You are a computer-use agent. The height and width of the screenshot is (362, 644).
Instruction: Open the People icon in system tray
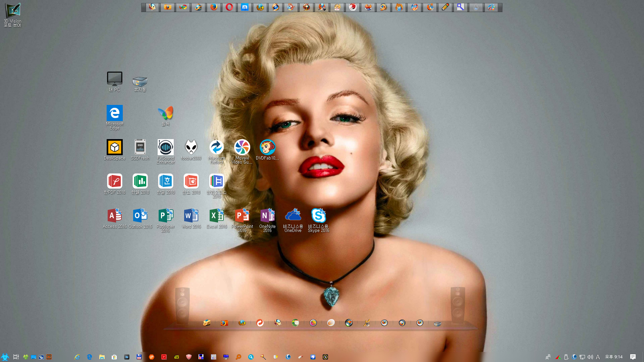tap(548, 357)
